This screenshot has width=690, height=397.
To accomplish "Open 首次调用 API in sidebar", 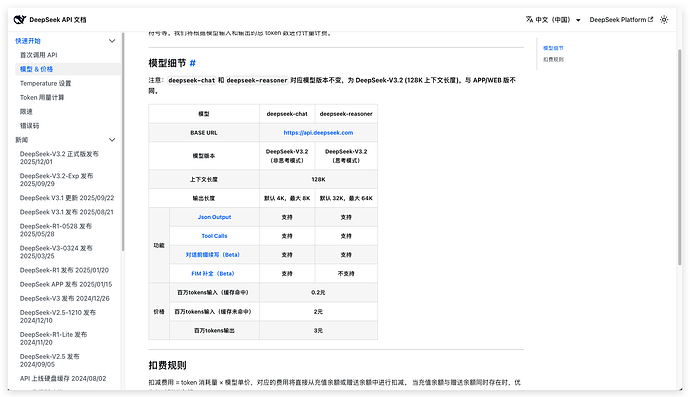I will (x=39, y=55).
